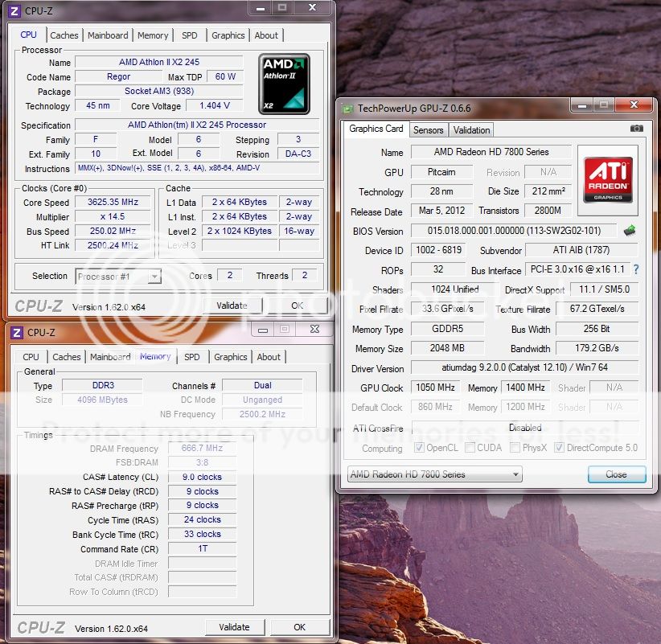Close the bottom CPU-Z memory window
Viewport: 661px width, 644px height.
click(314, 330)
